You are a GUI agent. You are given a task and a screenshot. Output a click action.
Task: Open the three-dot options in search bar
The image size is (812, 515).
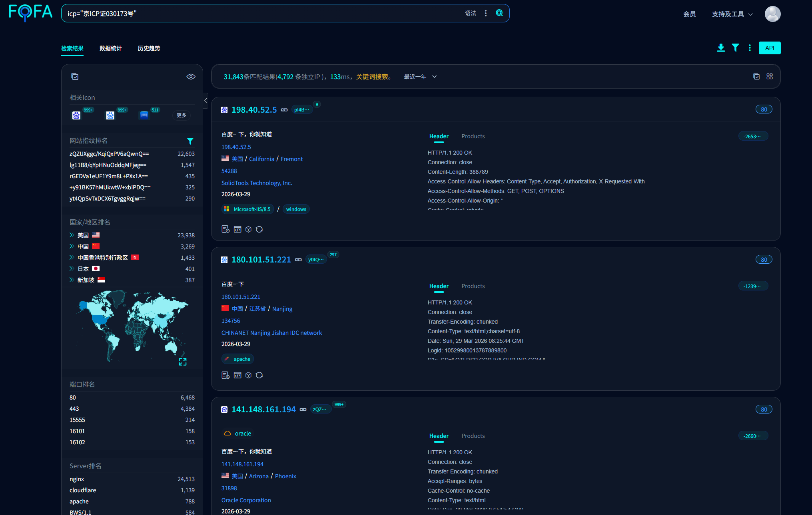486,13
